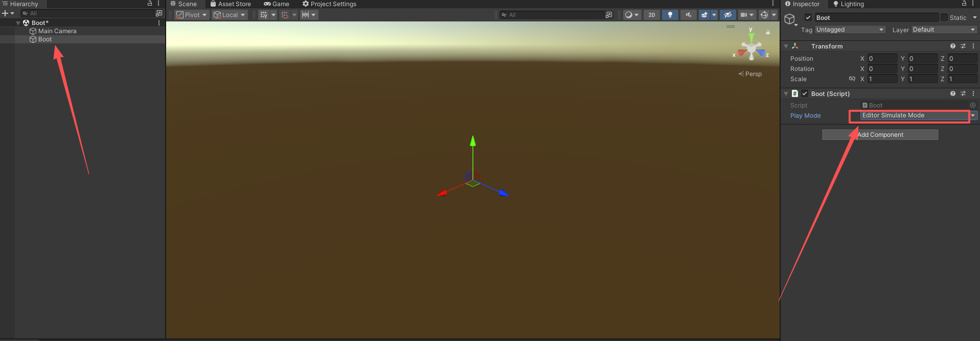The height and width of the screenshot is (341, 980).
Task: Click Scale Z field
Action: [963, 79]
